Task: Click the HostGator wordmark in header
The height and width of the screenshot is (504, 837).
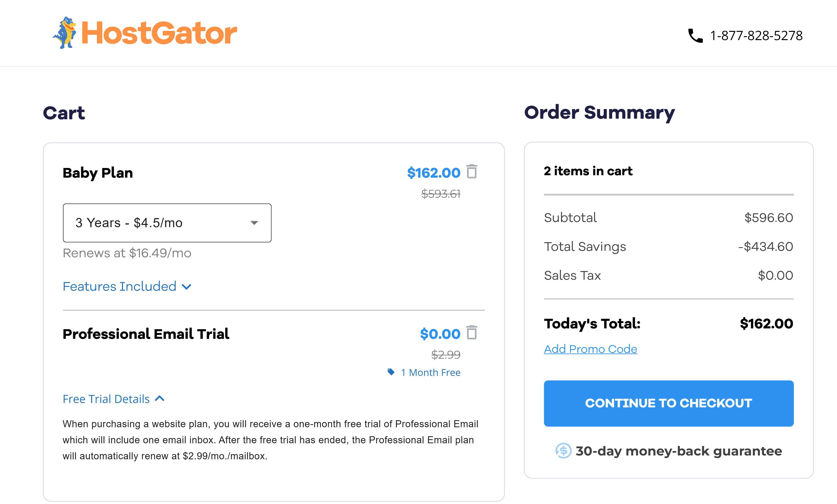Action: coord(159,33)
